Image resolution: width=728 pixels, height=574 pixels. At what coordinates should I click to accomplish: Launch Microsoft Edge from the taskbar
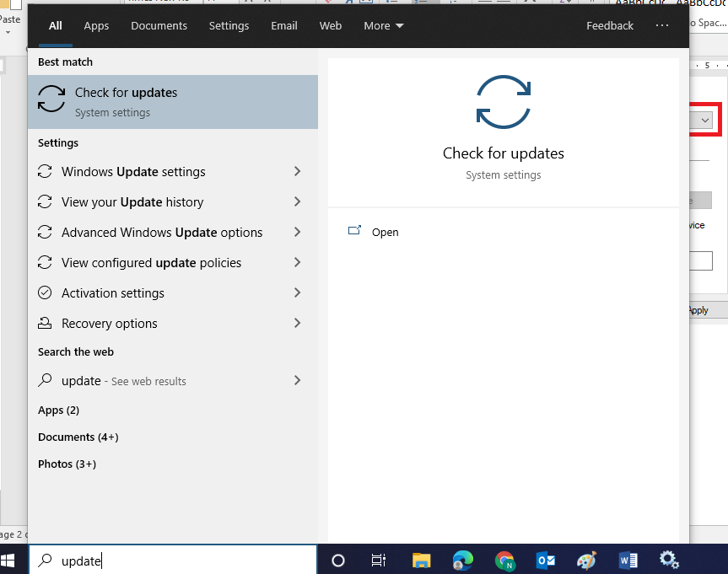tap(463, 561)
